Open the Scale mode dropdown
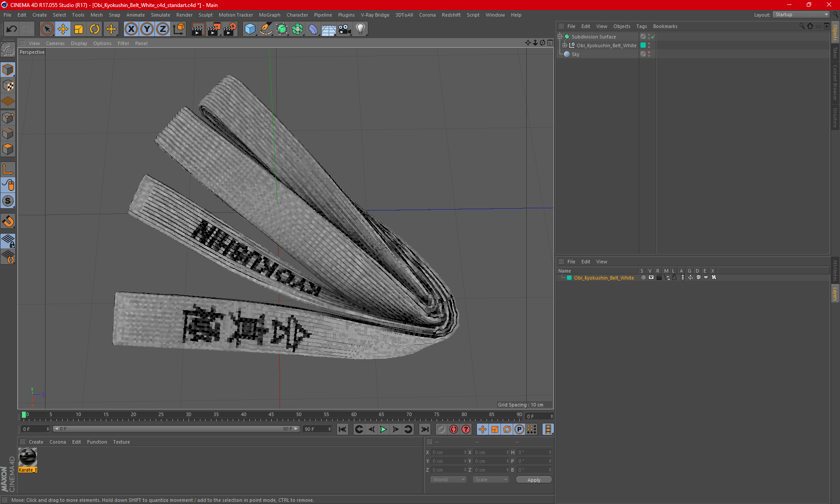 pos(491,479)
